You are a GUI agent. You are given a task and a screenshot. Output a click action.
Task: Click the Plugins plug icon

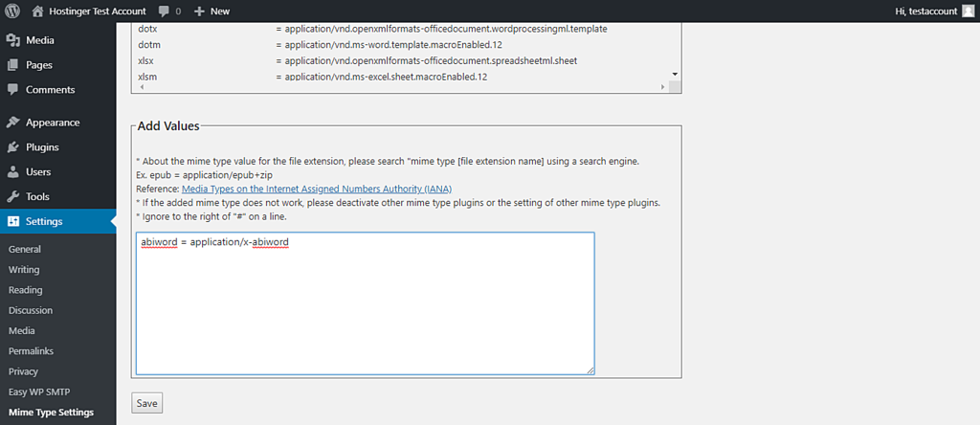(x=12, y=147)
